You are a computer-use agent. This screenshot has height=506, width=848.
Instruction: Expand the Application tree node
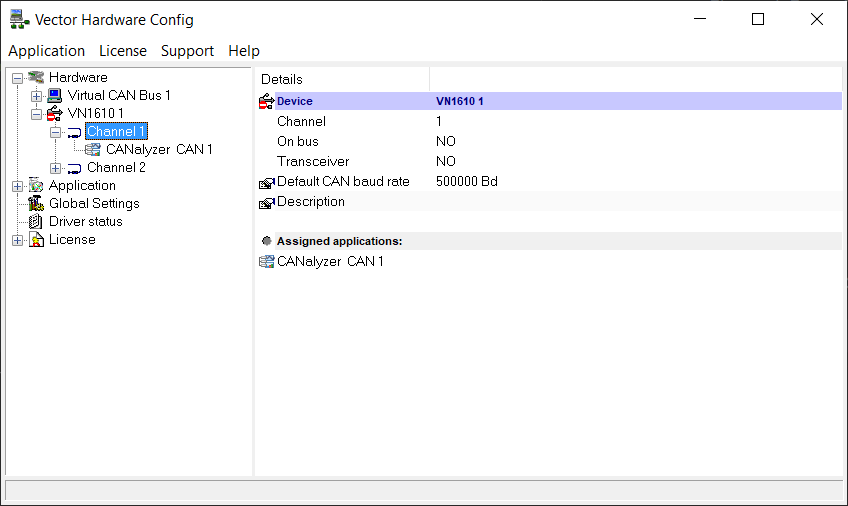tap(17, 186)
